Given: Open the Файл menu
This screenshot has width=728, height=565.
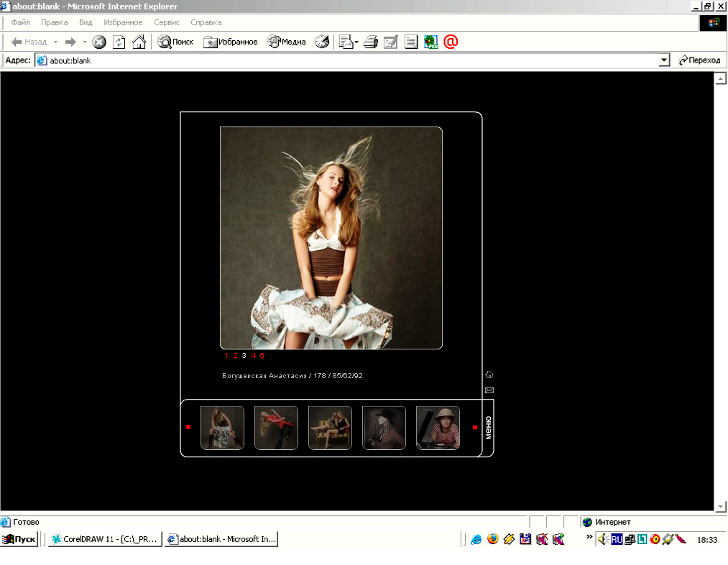Looking at the screenshot, I should pyautogui.click(x=20, y=23).
